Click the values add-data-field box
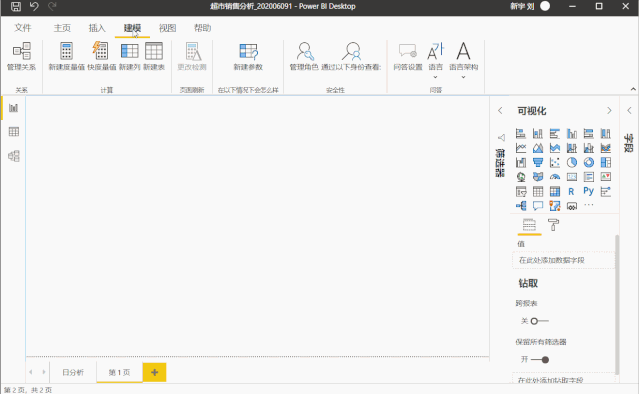The image size is (639, 394). pyautogui.click(x=563, y=260)
